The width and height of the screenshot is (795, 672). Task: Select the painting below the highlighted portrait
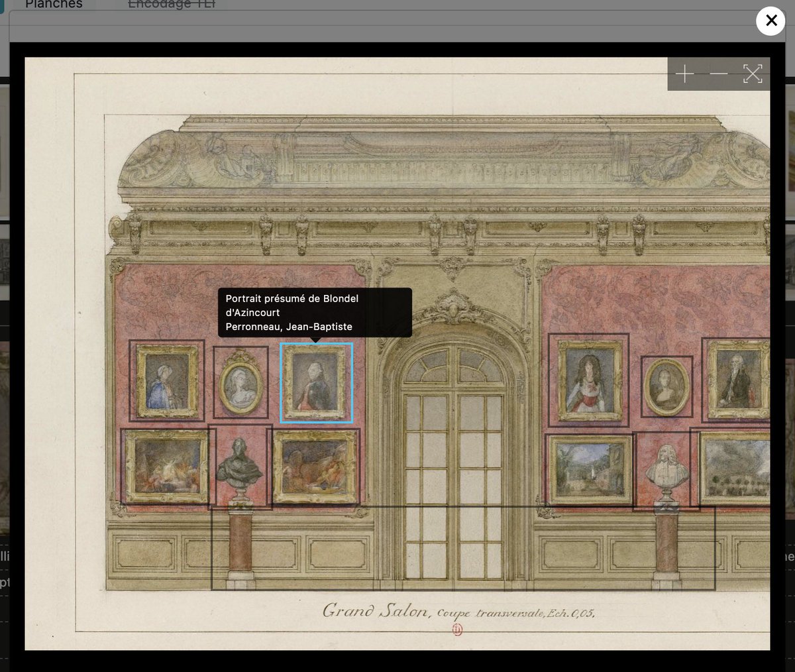pyautogui.click(x=313, y=467)
